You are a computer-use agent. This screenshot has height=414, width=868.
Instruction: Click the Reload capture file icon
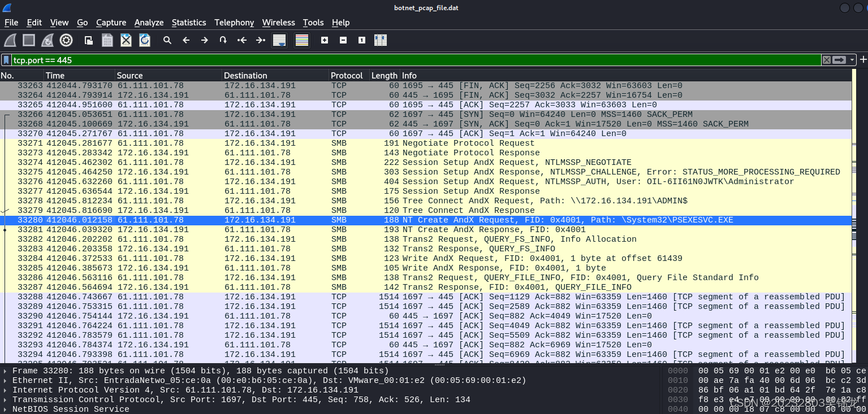click(145, 40)
